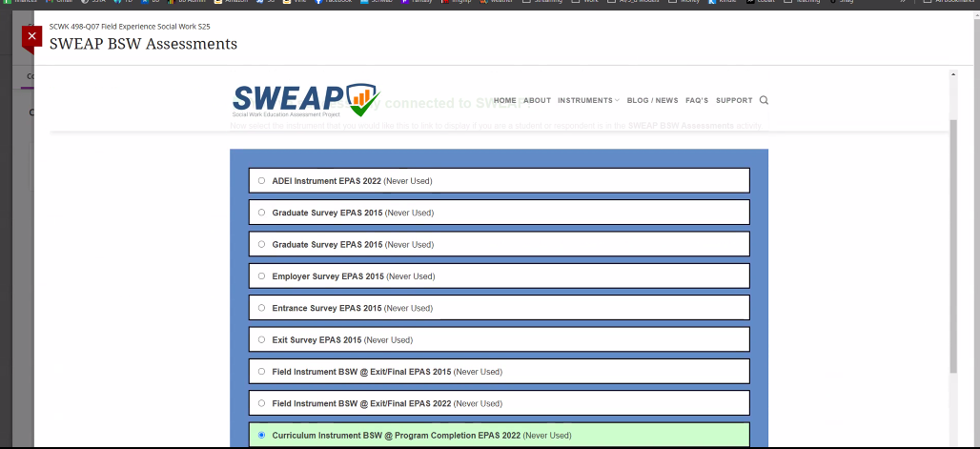
Task: Click the 'ADEI Instrument EPAS 2022' label text
Action: click(x=326, y=181)
